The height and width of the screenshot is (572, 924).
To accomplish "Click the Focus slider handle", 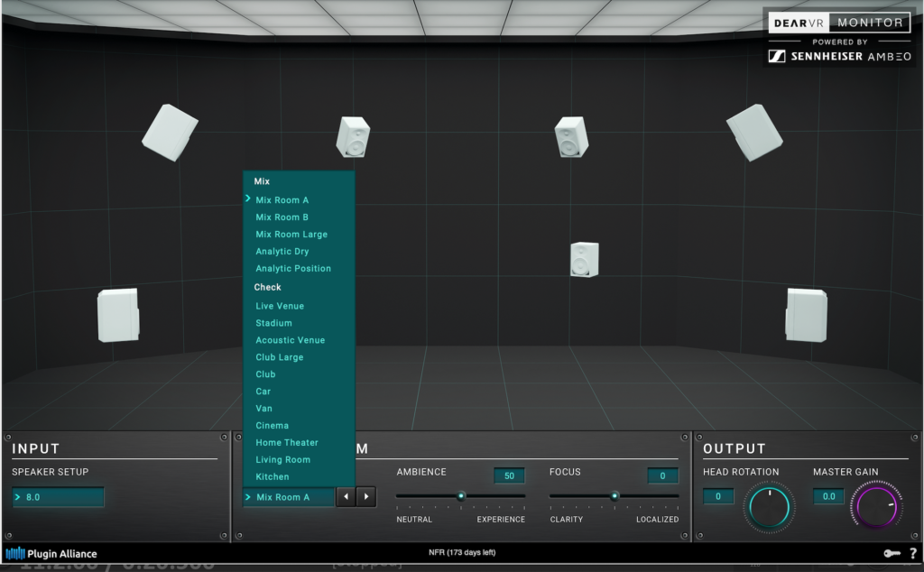I will pyautogui.click(x=614, y=495).
